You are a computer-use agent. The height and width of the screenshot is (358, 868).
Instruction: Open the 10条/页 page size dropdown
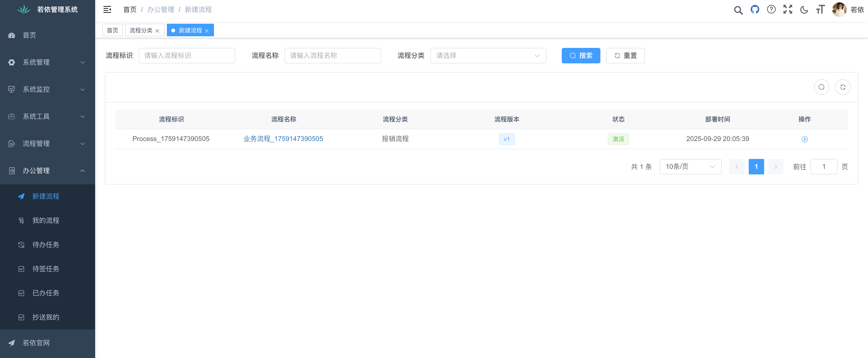click(690, 167)
